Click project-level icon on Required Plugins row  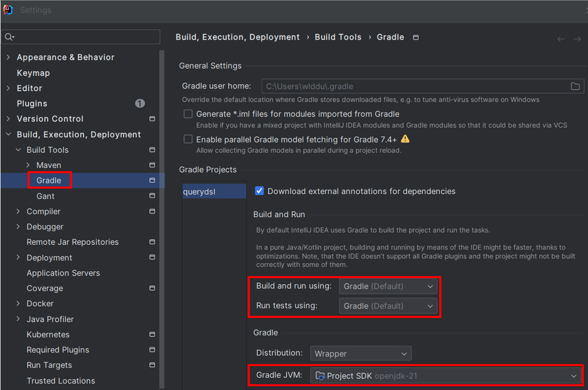(x=152, y=349)
